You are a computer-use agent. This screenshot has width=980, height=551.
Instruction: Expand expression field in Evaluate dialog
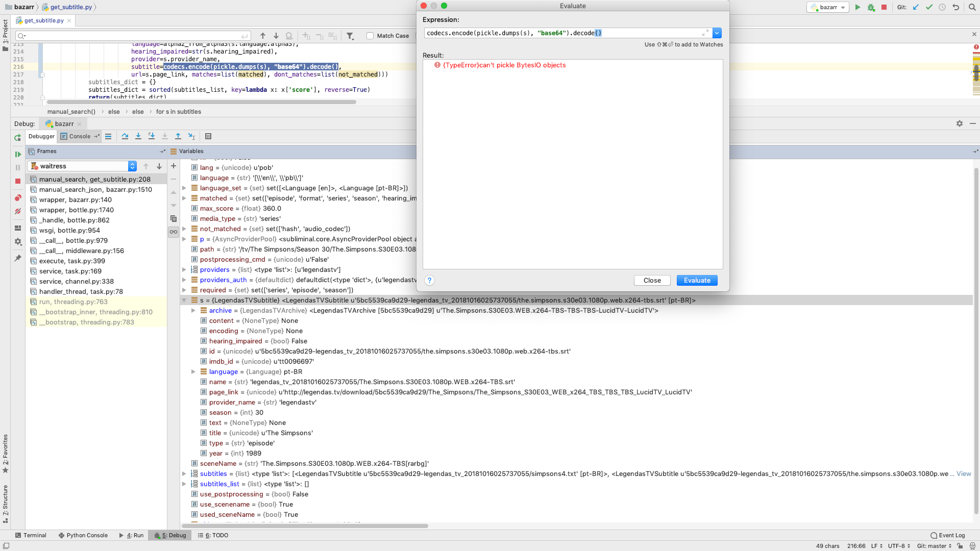[x=705, y=33]
